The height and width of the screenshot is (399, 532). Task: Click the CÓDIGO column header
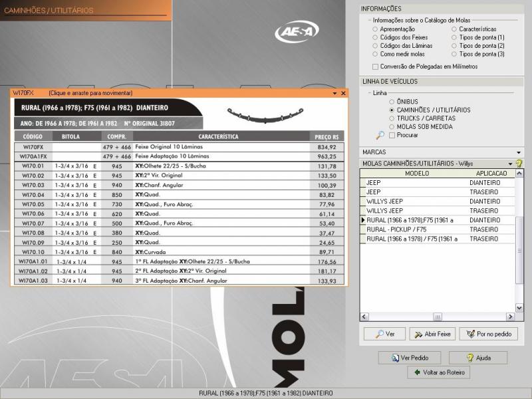tap(33, 137)
